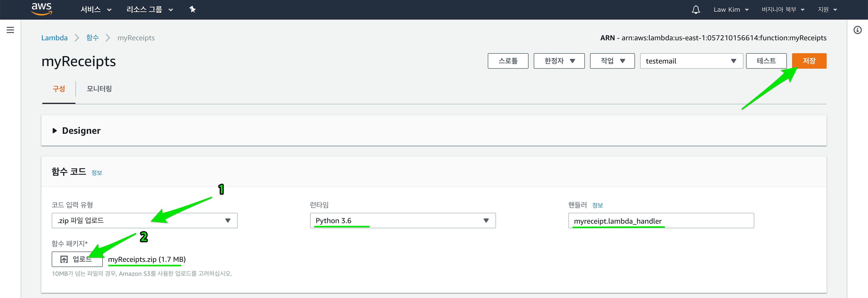
Task: Click the 테스트 button
Action: [766, 61]
